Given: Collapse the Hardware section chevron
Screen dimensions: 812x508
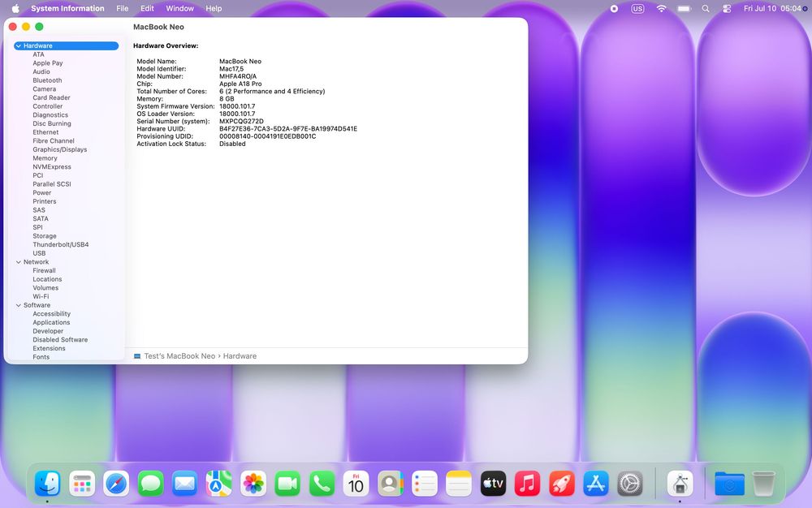Looking at the screenshot, I should pyautogui.click(x=18, y=45).
